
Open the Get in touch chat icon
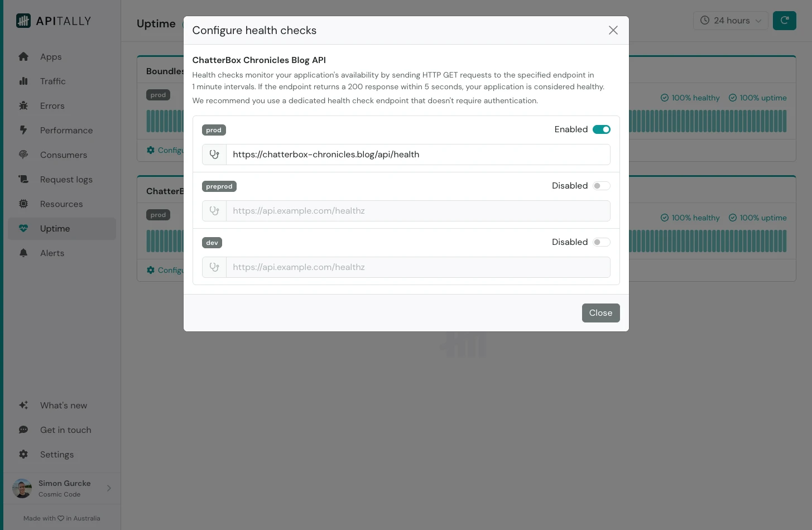coord(23,430)
